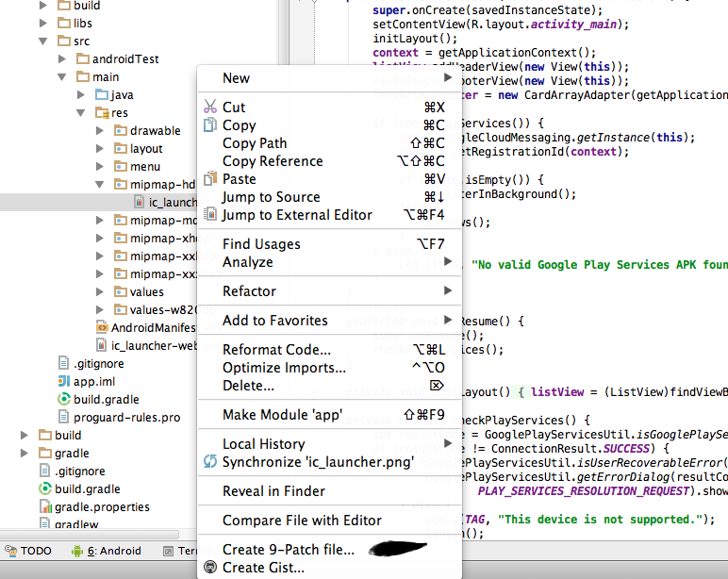Click the java source folder icon
728x579 pixels.
pos(102,94)
